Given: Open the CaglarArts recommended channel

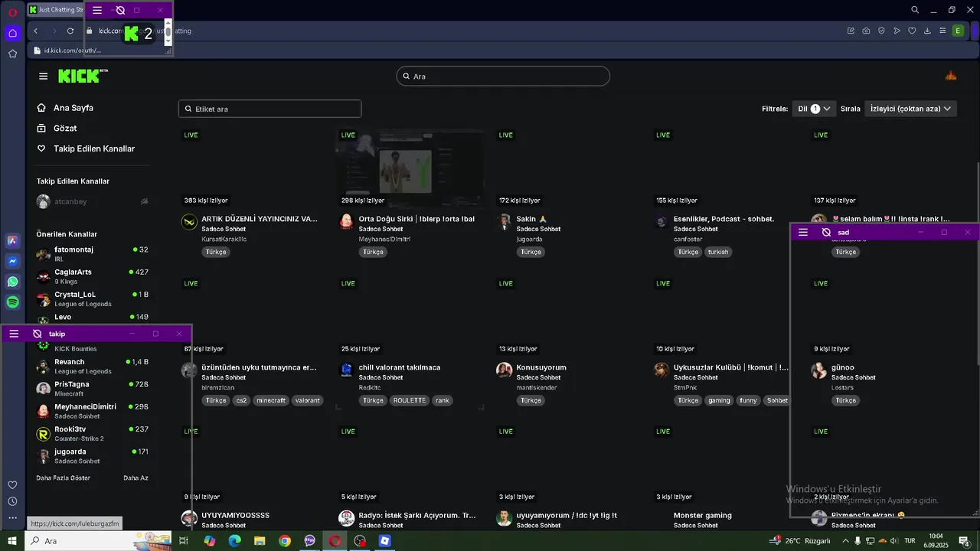Looking at the screenshot, I should (92, 276).
